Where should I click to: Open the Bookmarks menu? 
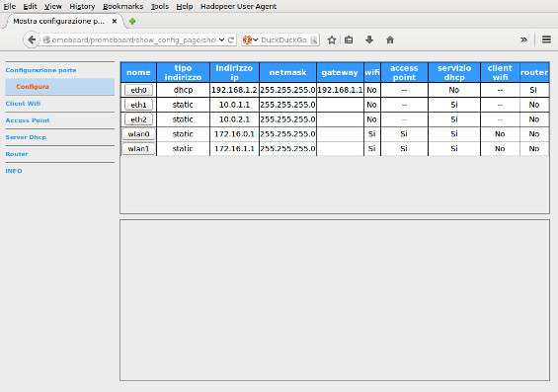tap(122, 6)
